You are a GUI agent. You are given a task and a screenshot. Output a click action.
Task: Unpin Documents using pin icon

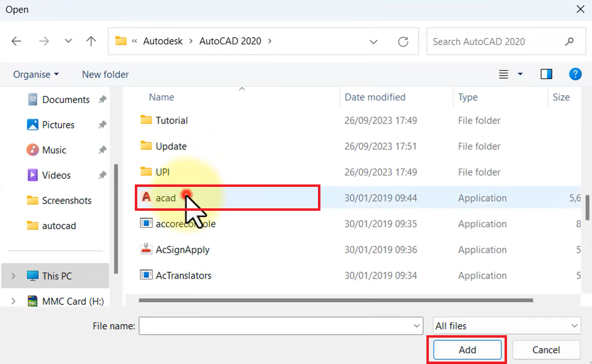click(x=102, y=100)
